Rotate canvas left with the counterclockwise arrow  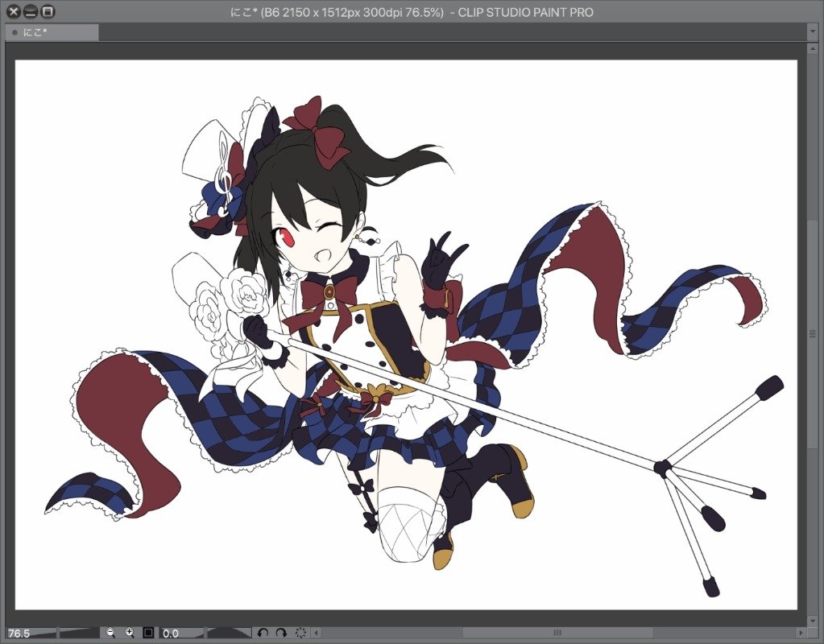[x=263, y=633]
